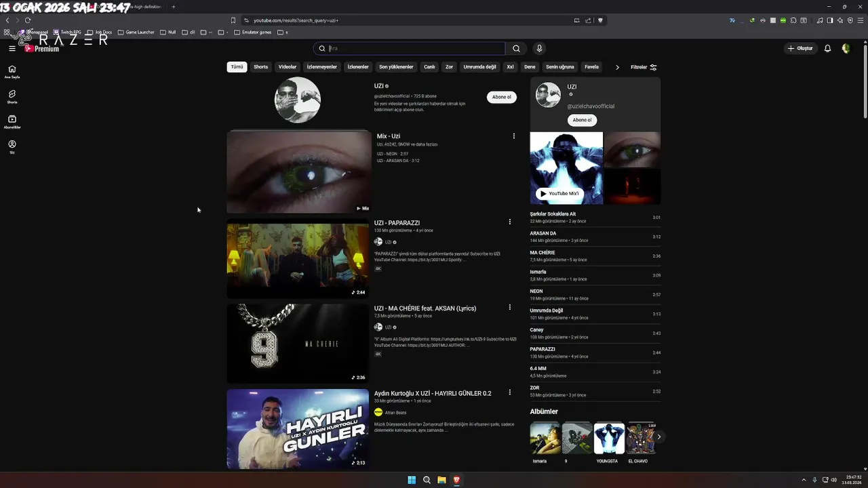
Task: Open the Oluştur create button
Action: click(x=800, y=48)
